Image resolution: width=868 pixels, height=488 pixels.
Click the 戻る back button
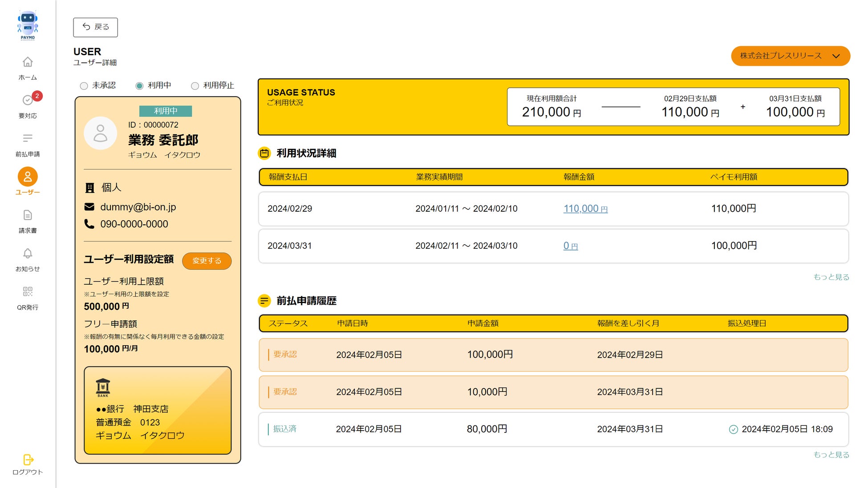pyautogui.click(x=95, y=27)
